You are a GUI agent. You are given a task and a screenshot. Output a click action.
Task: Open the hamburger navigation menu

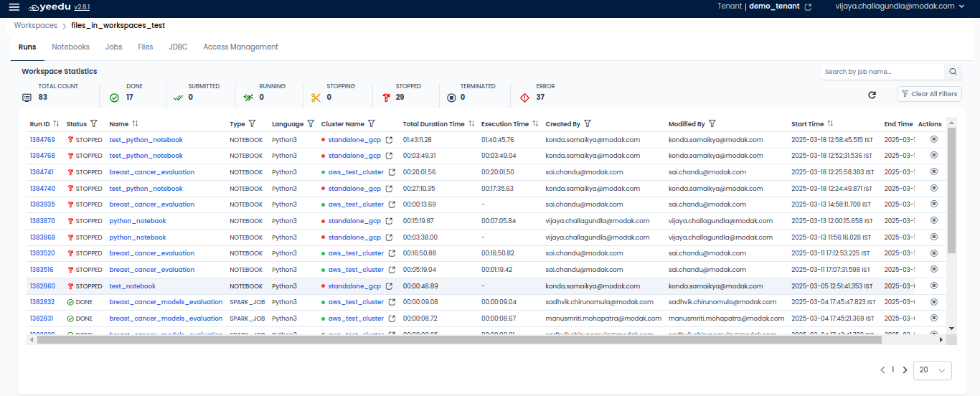tap(14, 6)
